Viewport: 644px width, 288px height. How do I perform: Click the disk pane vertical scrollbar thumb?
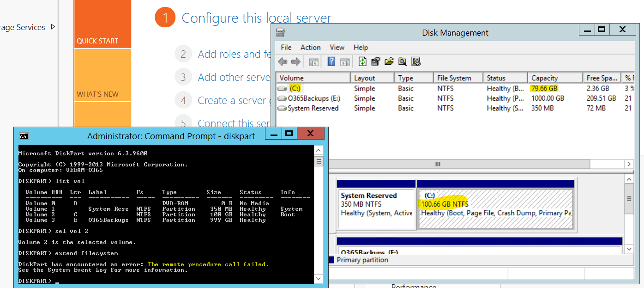click(x=629, y=198)
